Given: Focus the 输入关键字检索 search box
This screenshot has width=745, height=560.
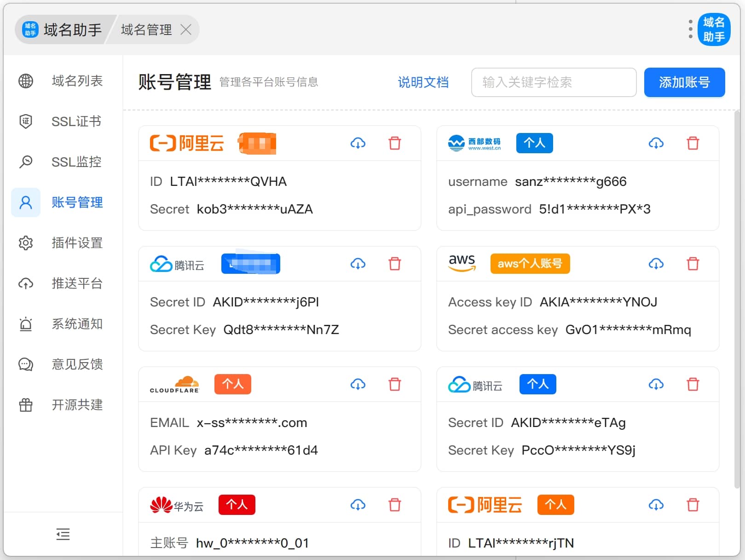Looking at the screenshot, I should tap(554, 82).
